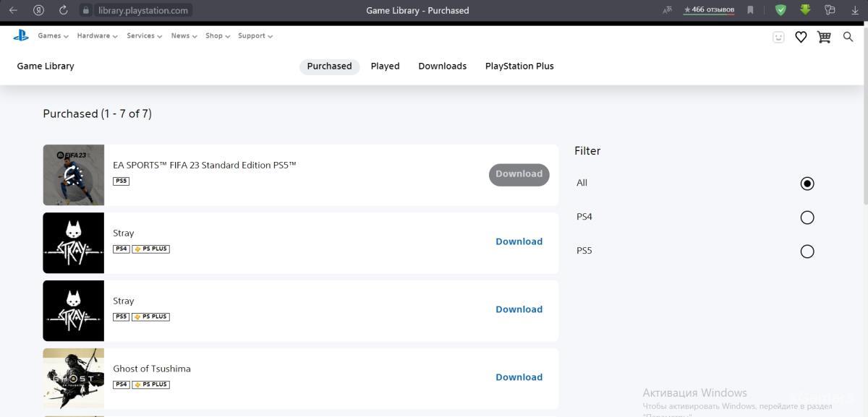Download Ghost of Tsushima
Image resolution: width=868 pixels, height=417 pixels.
(x=519, y=377)
